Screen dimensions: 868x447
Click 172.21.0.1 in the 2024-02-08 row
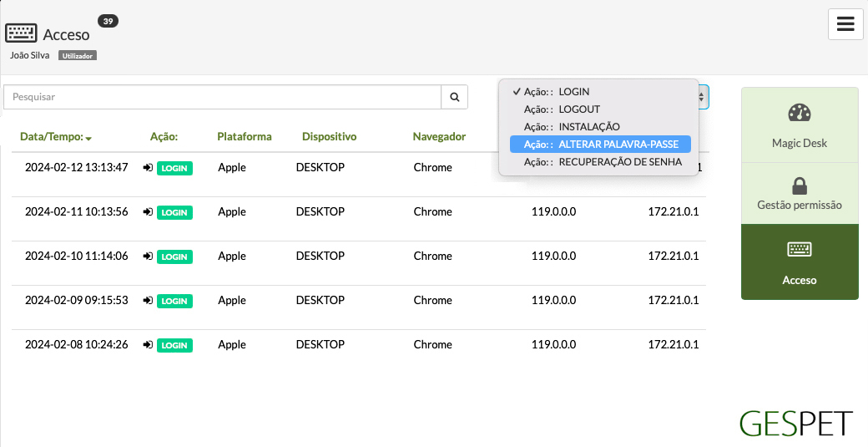[674, 344]
